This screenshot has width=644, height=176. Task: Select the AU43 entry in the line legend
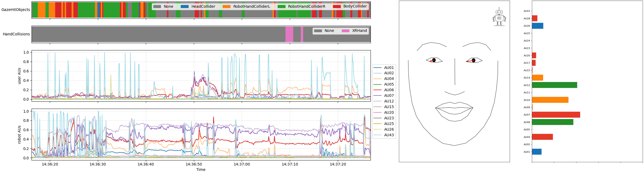pos(389,135)
